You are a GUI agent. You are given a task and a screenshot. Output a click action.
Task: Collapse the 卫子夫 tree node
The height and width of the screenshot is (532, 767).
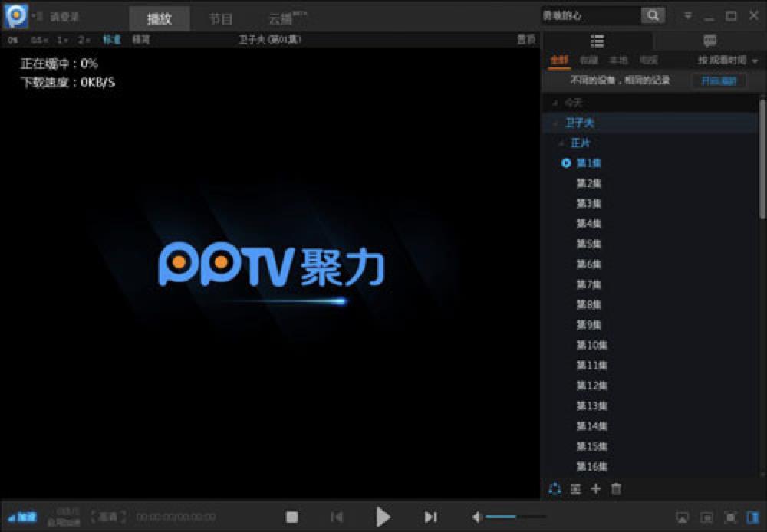[556, 123]
